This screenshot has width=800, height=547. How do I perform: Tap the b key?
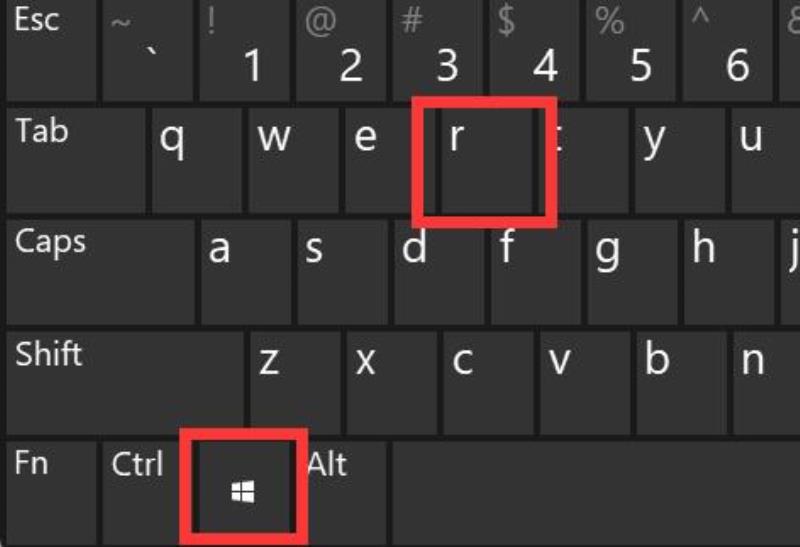coord(681,383)
